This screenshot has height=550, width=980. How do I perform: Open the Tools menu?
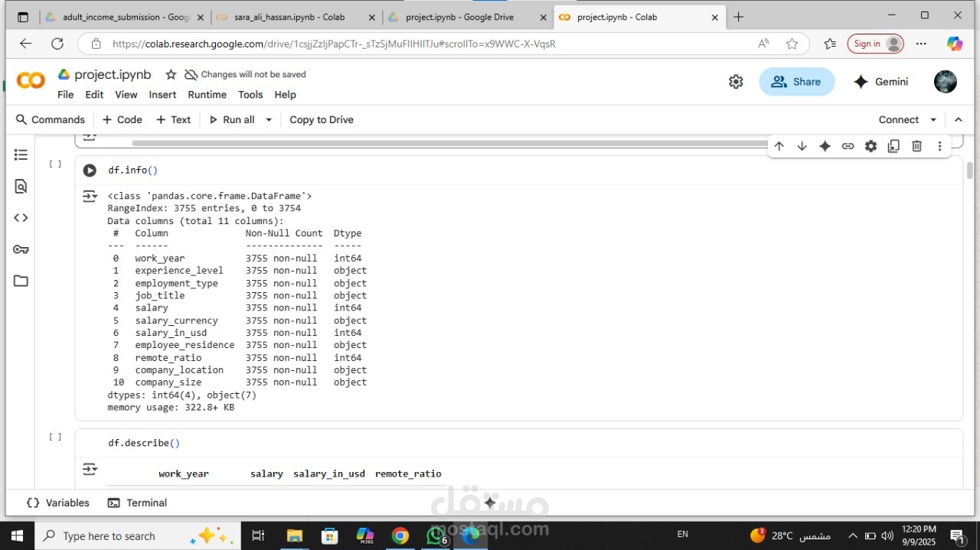(250, 95)
